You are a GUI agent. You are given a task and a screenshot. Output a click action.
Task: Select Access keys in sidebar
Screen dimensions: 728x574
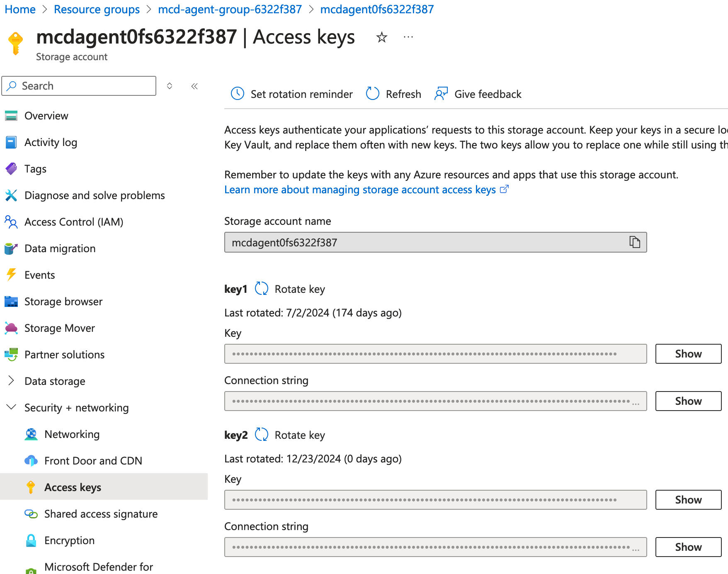(x=104, y=486)
